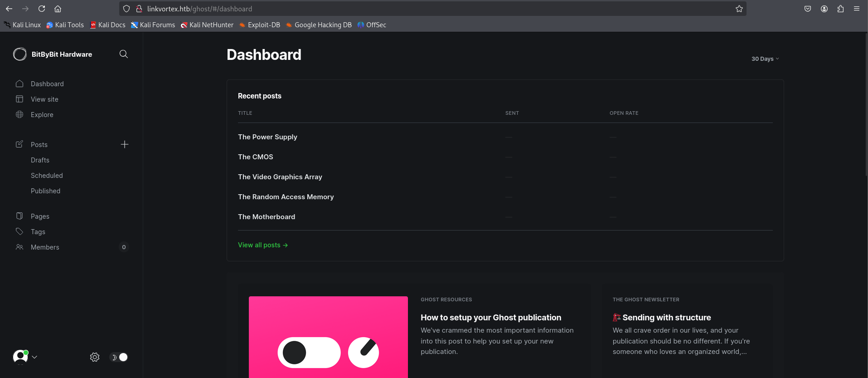This screenshot has width=868, height=378.
Task: Show Published posts
Action: pos(45,191)
